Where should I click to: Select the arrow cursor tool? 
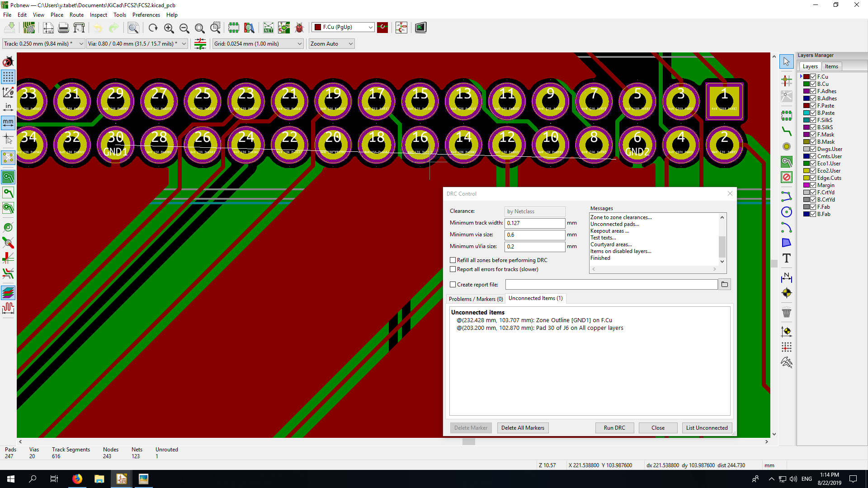coord(786,61)
